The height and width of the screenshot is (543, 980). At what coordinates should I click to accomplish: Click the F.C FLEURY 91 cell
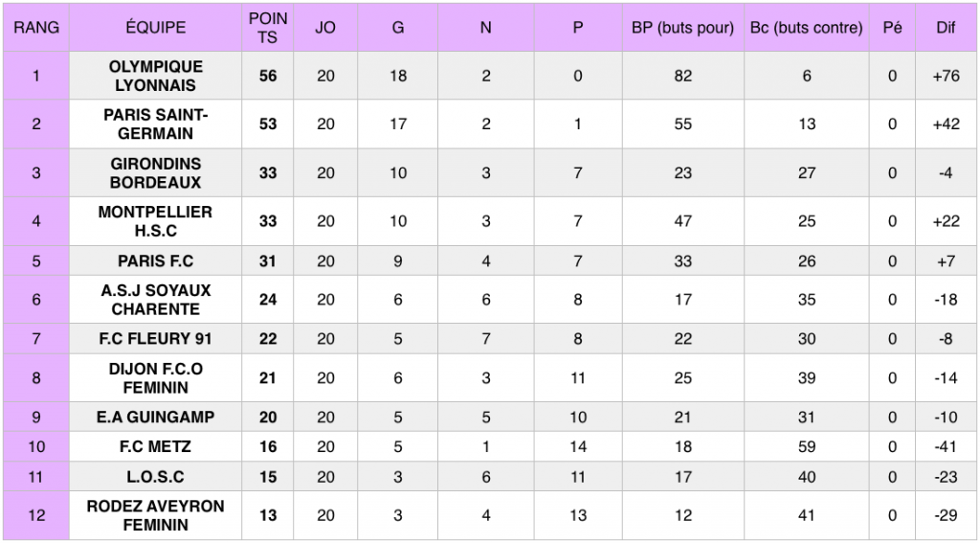tap(156, 339)
